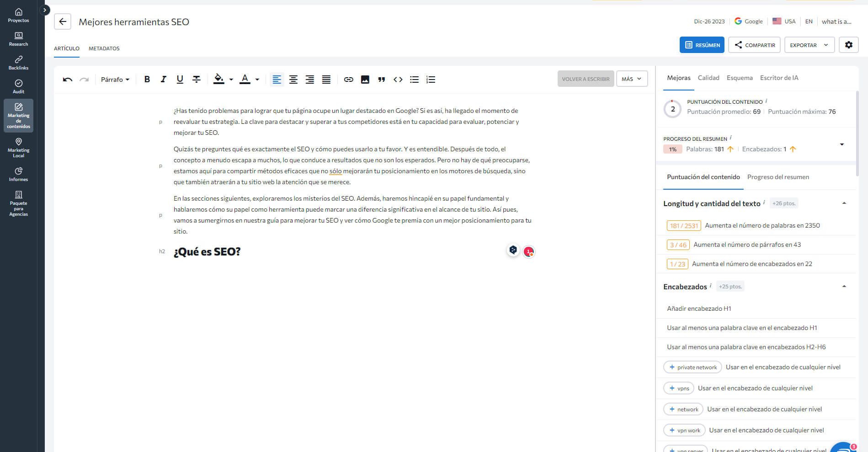Screen dimensions: 868x452
Task: Open the Párrafo style dropdown
Action: pyautogui.click(x=115, y=80)
